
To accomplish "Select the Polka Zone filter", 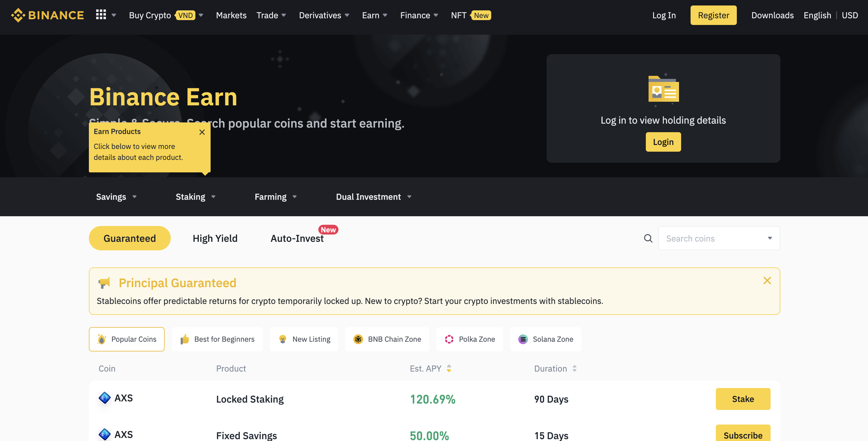I will click(469, 339).
